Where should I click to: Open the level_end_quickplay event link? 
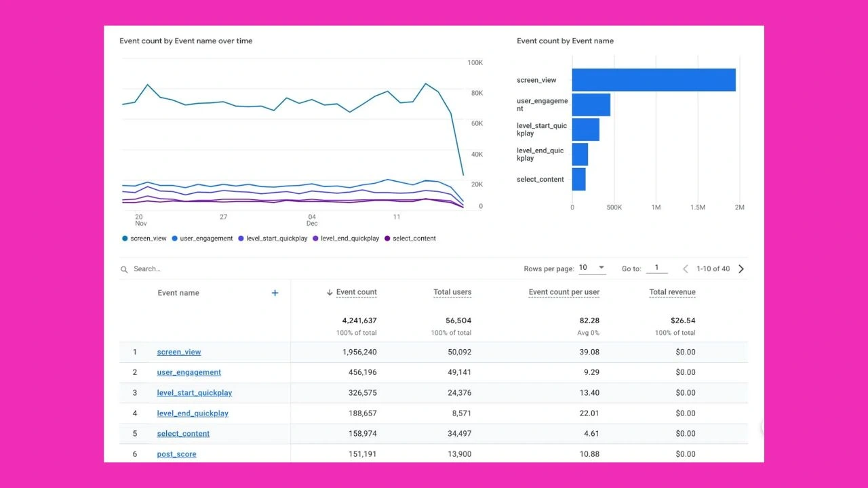click(193, 413)
